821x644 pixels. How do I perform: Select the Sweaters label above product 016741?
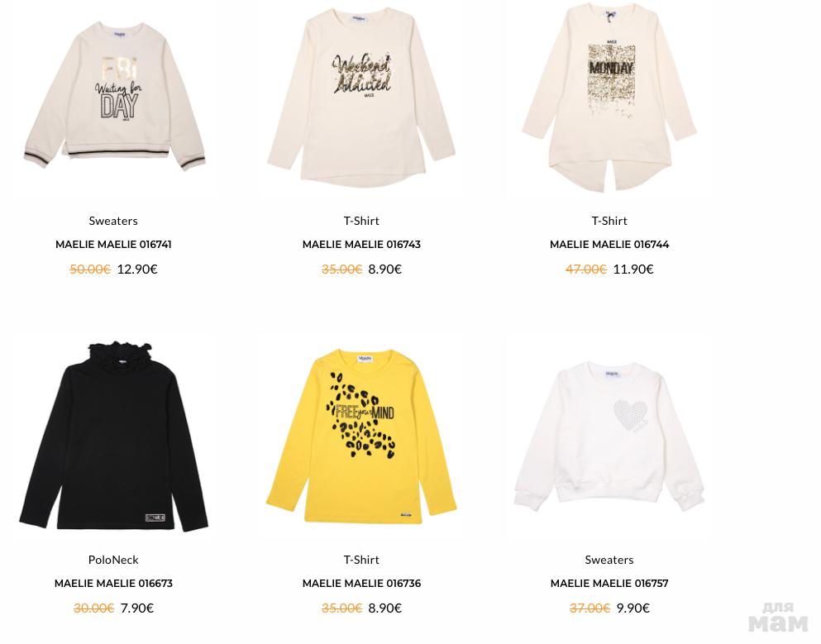point(113,221)
